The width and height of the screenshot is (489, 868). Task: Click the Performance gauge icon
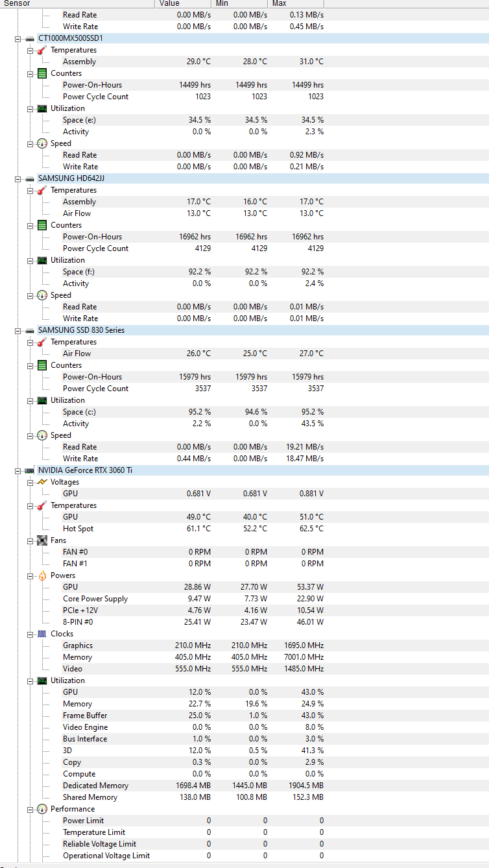pyautogui.click(x=42, y=809)
